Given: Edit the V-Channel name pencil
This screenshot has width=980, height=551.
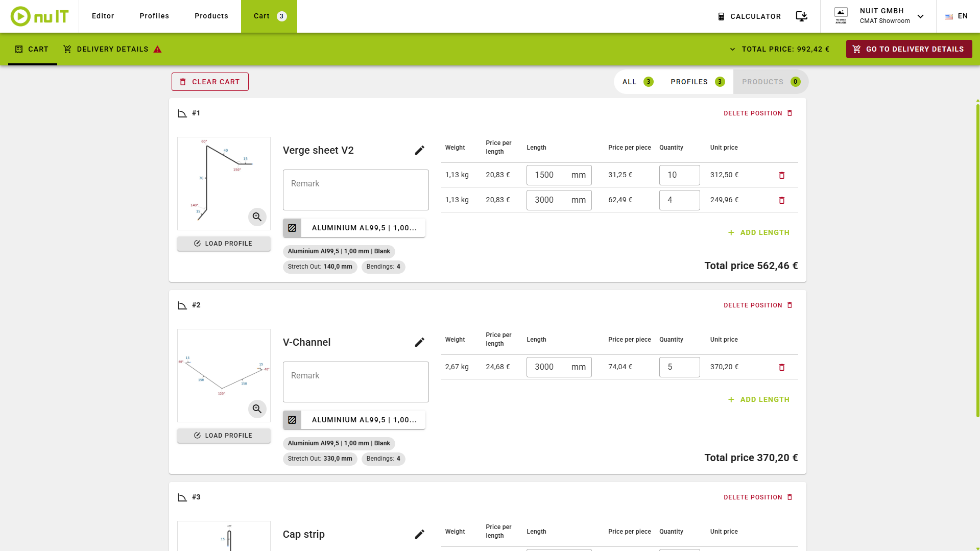Looking at the screenshot, I should (419, 342).
